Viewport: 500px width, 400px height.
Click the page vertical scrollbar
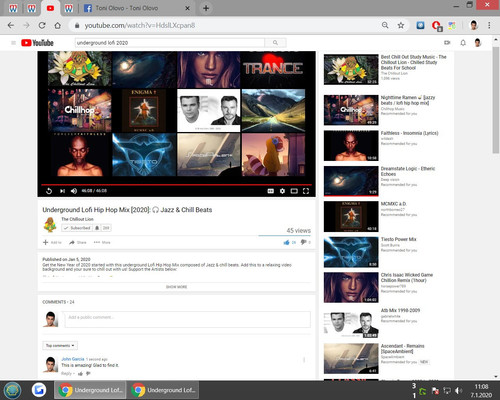point(496,100)
